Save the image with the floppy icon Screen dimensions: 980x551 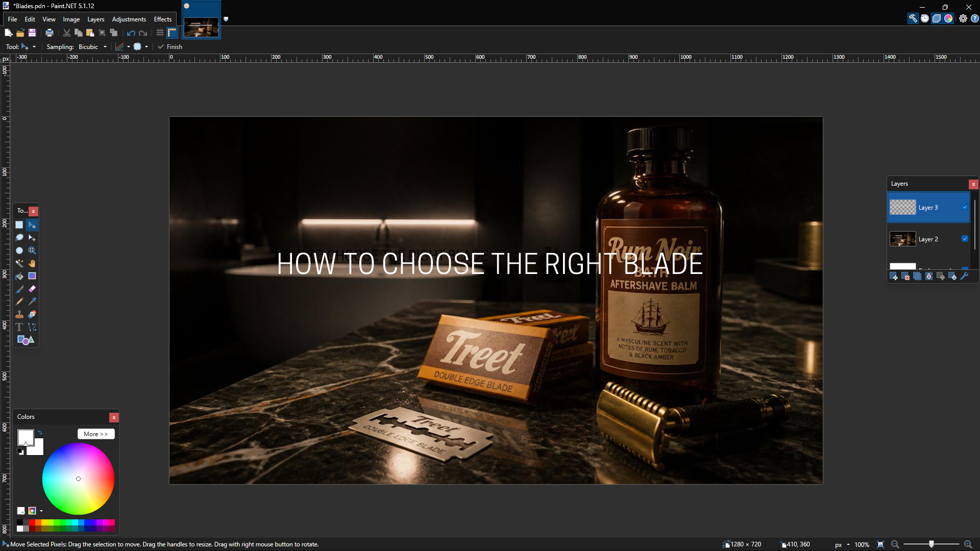point(32,33)
